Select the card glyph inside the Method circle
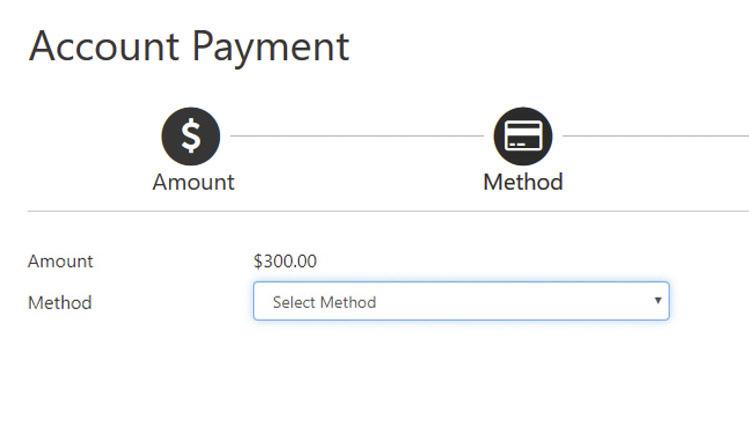Viewport: 749px width, 444px height. click(523, 136)
